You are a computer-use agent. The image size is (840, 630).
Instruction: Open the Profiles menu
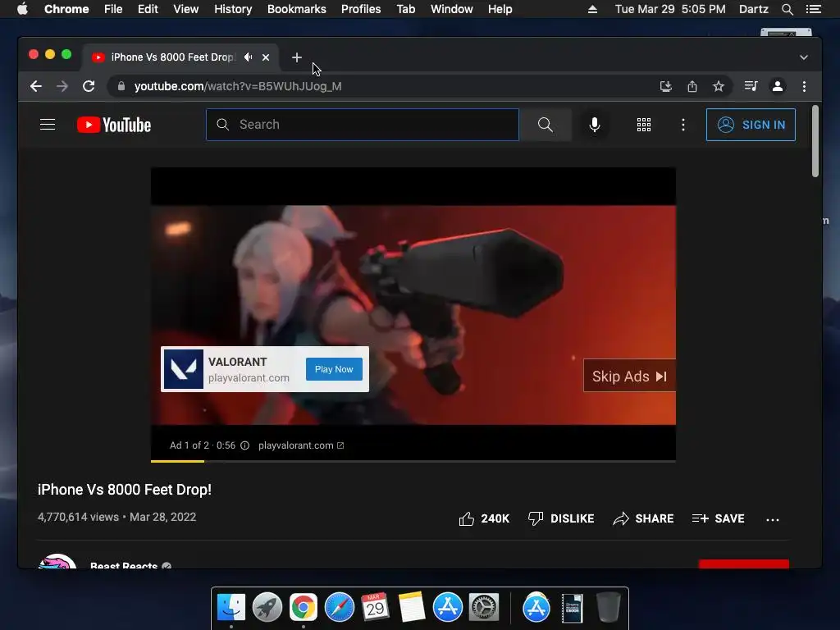click(361, 9)
